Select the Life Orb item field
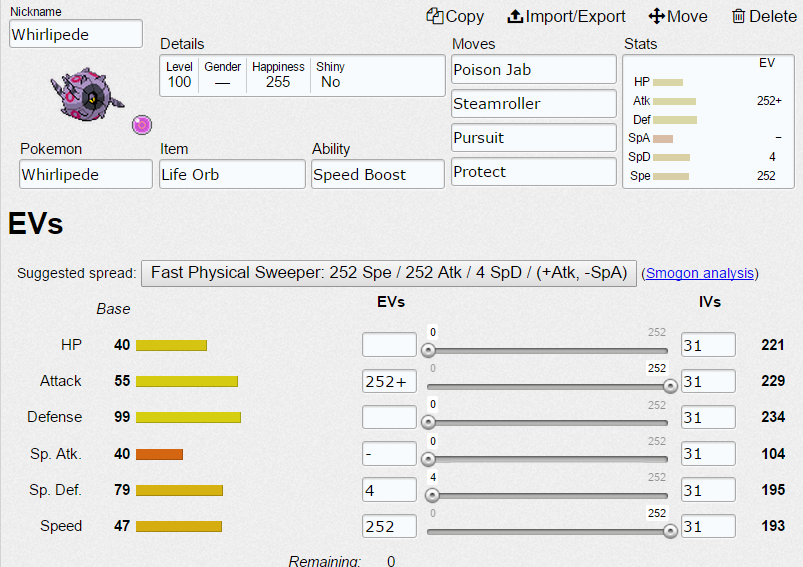 [232, 174]
